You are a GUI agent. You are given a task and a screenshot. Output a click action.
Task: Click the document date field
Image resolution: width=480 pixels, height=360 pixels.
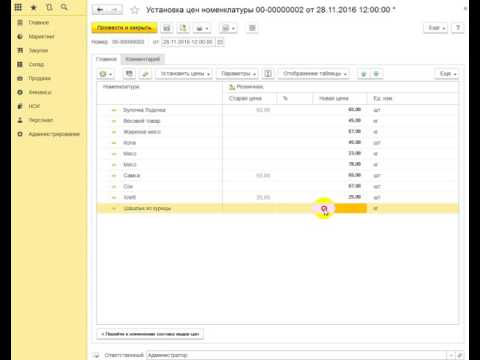point(188,42)
